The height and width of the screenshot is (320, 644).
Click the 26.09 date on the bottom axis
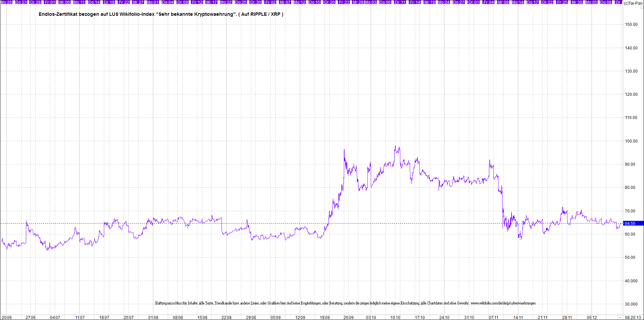click(349, 317)
